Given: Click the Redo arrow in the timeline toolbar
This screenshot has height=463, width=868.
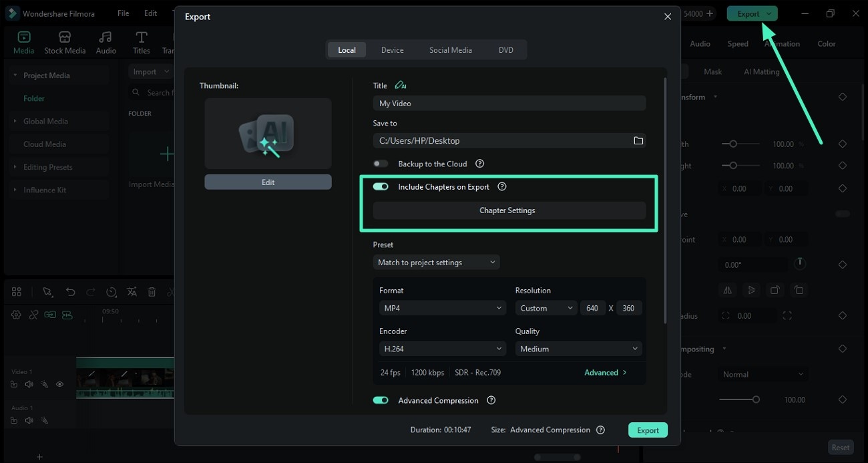Looking at the screenshot, I should pyautogui.click(x=91, y=292).
